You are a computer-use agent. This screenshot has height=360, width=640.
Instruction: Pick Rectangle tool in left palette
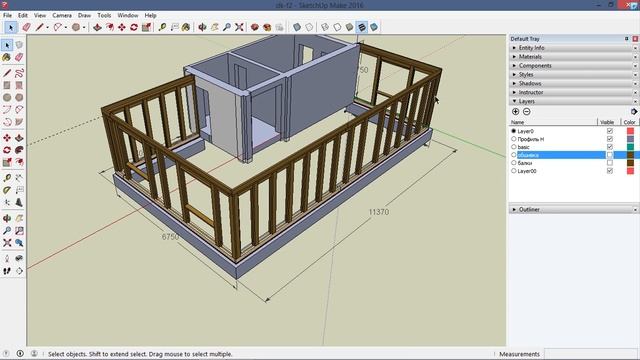[7, 86]
